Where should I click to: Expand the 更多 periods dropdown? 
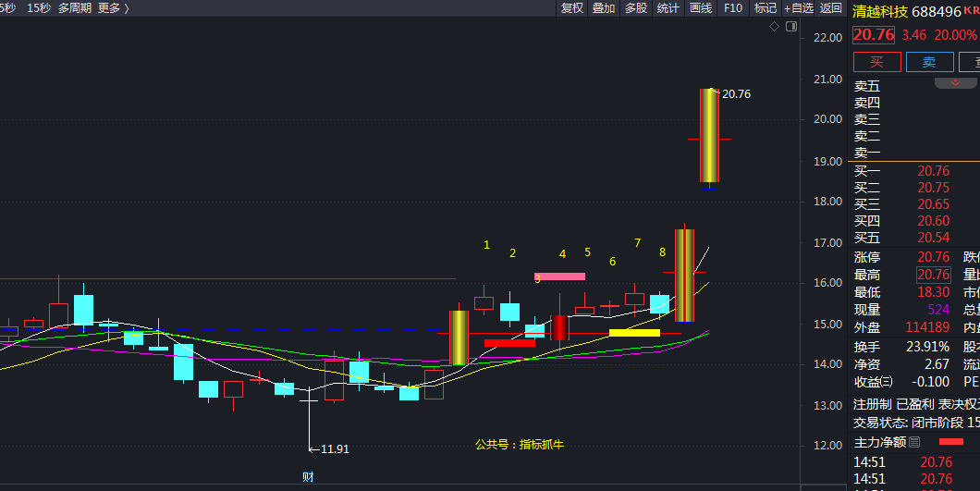click(113, 8)
